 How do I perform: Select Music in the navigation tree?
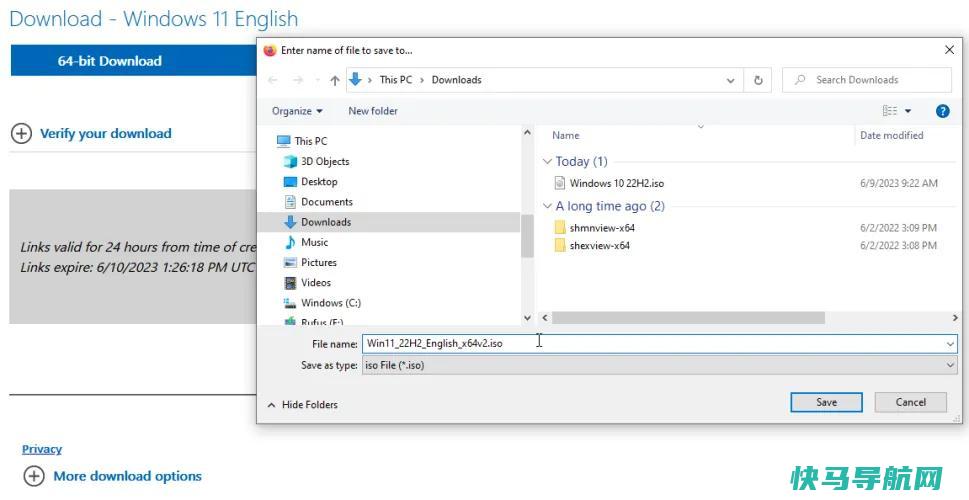pyautogui.click(x=314, y=242)
